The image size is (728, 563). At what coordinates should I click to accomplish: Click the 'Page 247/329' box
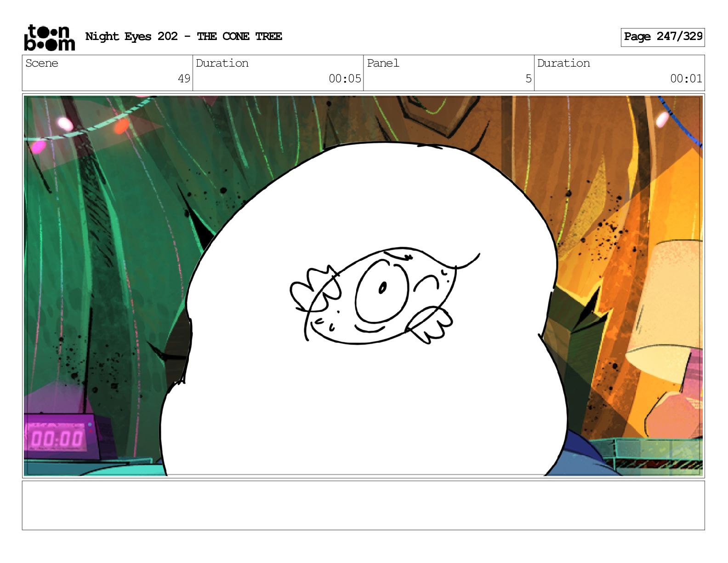point(663,37)
